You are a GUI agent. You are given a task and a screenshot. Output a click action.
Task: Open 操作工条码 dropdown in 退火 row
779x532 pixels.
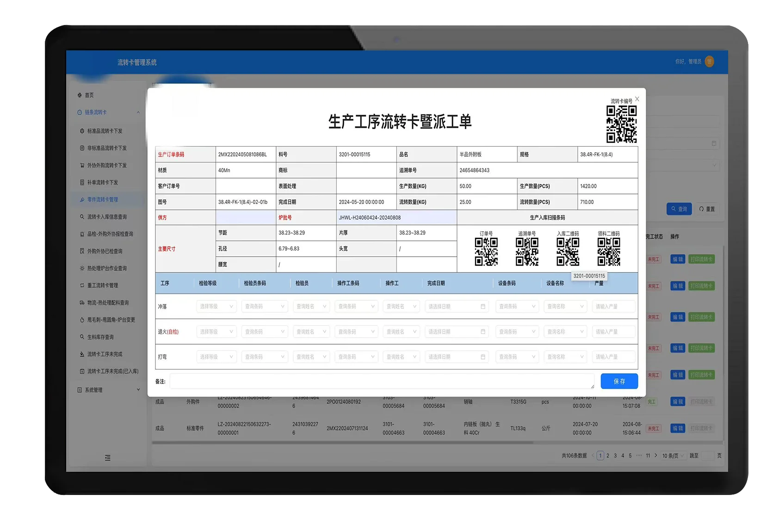[356, 332]
